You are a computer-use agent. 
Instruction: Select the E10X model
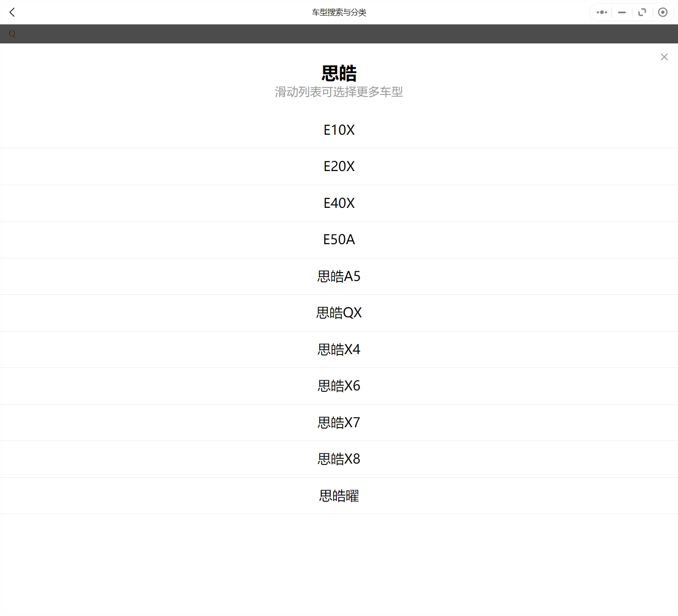[339, 130]
